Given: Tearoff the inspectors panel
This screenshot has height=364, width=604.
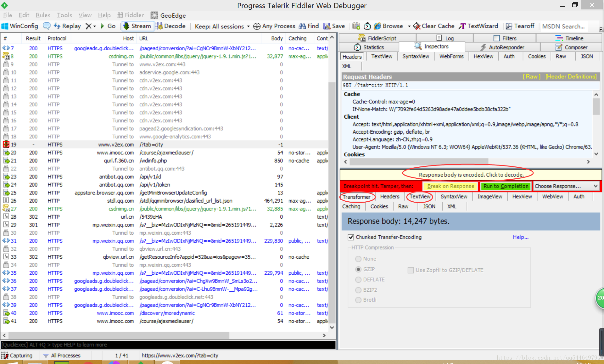Looking at the screenshot, I should (x=520, y=26).
